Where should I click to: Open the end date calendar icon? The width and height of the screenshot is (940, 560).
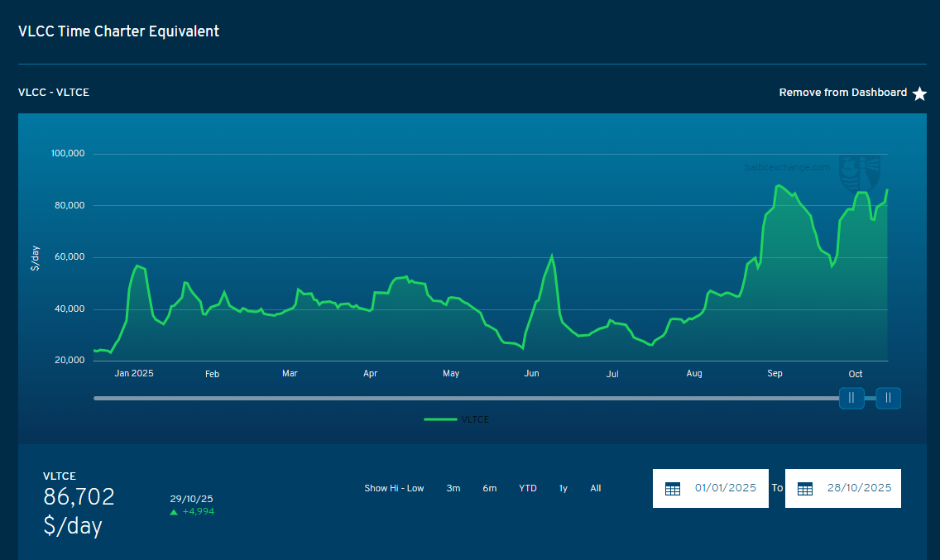pyautogui.click(x=805, y=488)
